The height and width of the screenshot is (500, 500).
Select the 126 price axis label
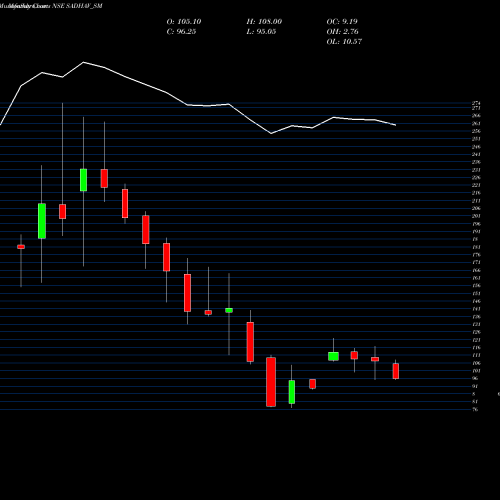tap(476, 332)
